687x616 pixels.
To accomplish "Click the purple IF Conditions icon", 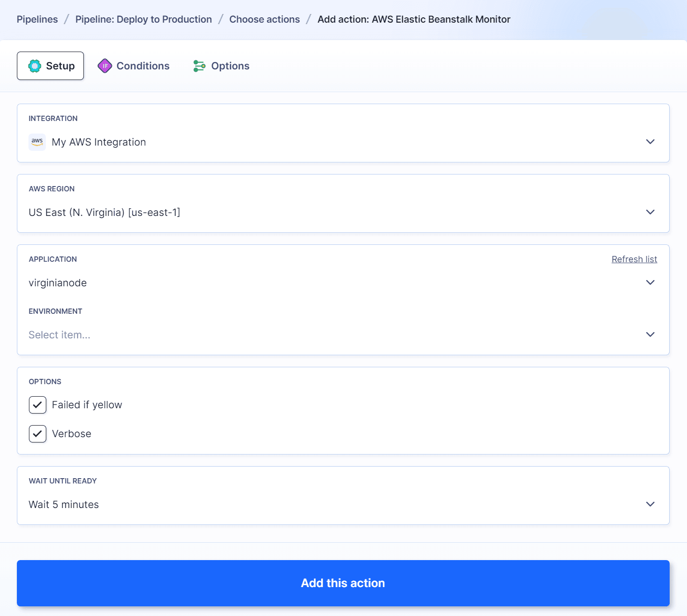I will coord(105,66).
